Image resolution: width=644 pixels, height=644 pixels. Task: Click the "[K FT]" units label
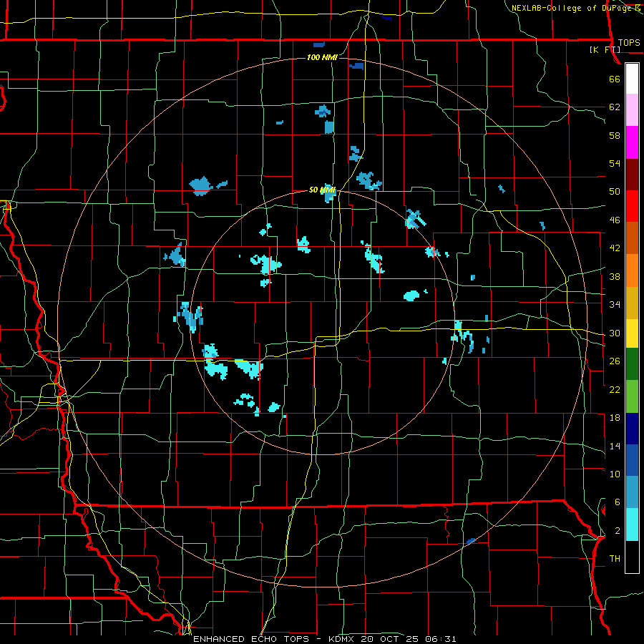click(605, 50)
